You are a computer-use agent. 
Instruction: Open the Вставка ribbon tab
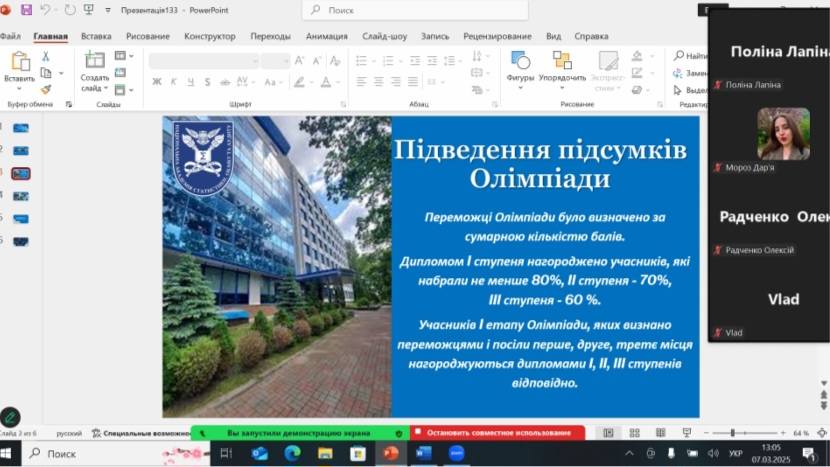point(96,36)
